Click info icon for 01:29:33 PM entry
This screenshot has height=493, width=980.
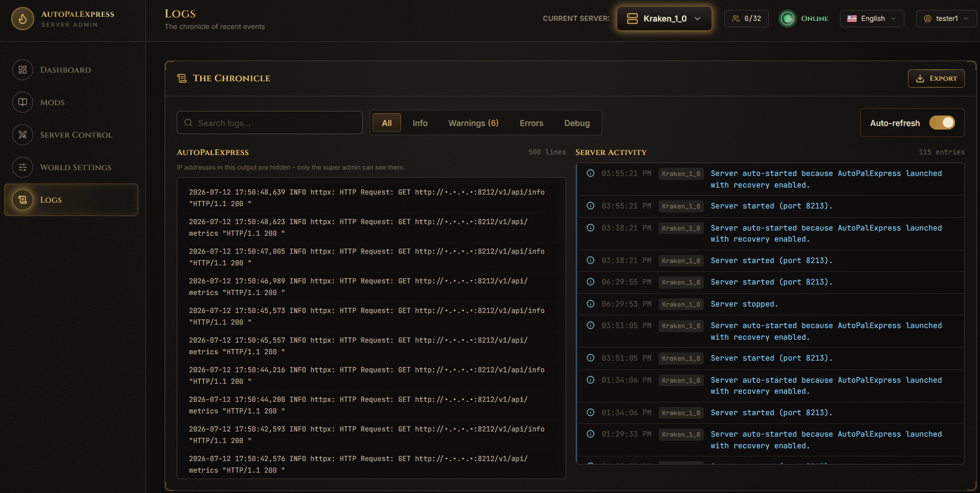click(x=591, y=434)
